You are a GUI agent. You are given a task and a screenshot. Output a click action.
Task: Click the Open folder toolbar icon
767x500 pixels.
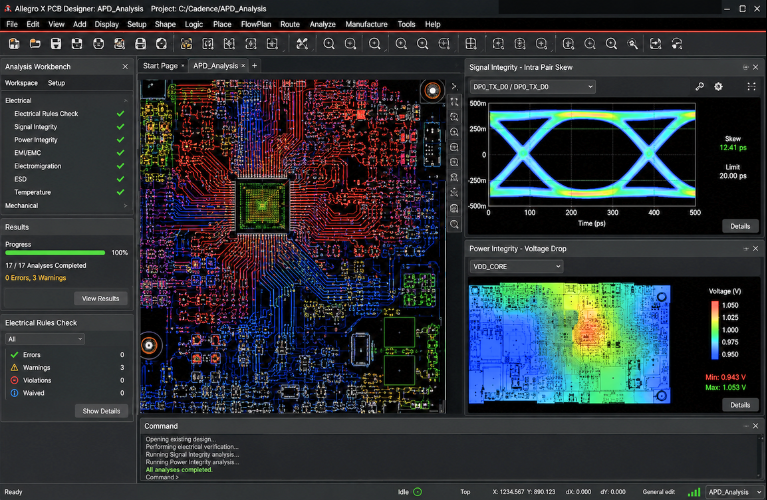(x=35, y=44)
